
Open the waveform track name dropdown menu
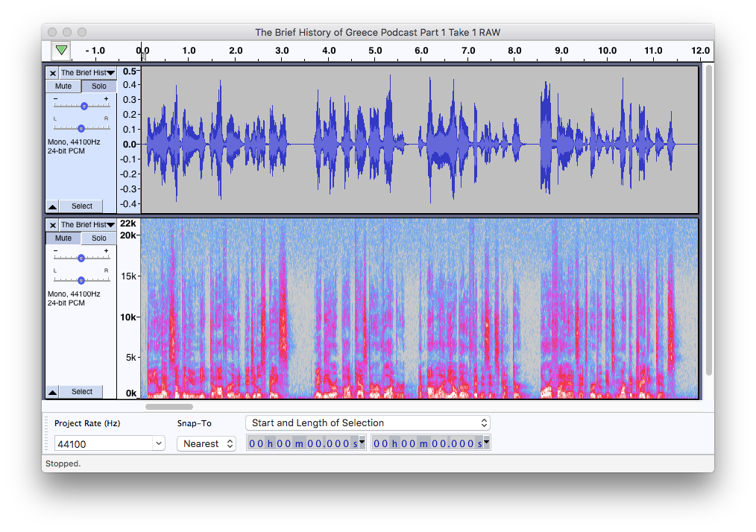tap(88, 73)
